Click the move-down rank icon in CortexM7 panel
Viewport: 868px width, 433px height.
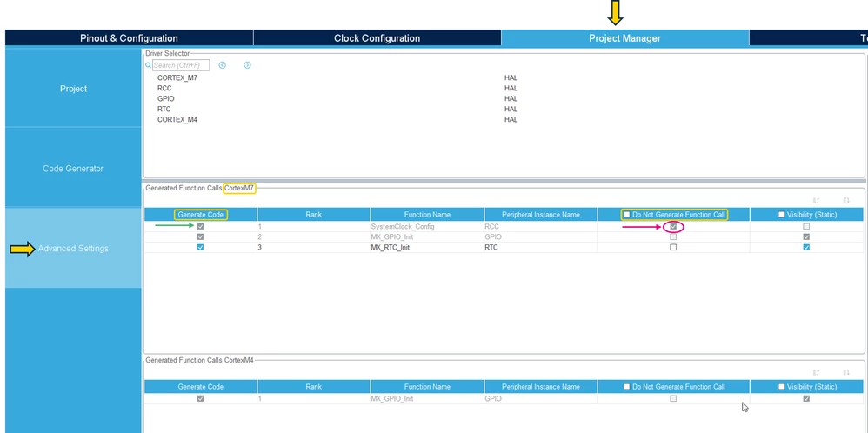846,201
